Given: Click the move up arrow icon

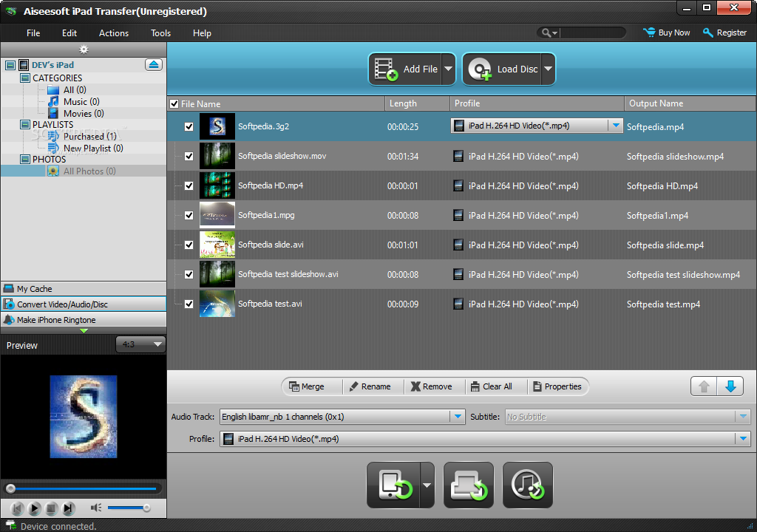Looking at the screenshot, I should 704,386.
